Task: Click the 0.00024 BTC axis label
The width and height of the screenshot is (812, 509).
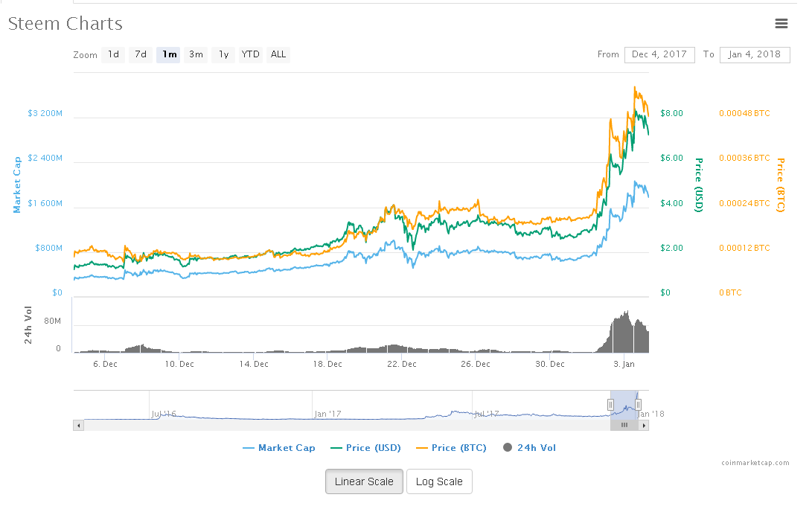Action: (744, 203)
